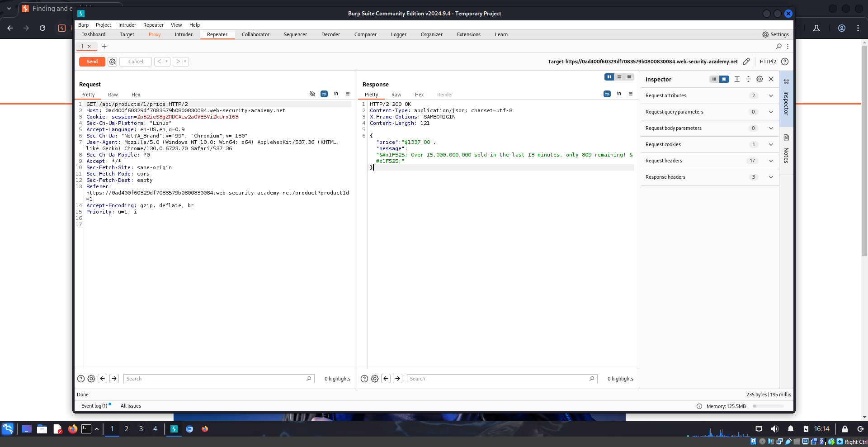
Task: Open forward history dropdown arrow
Action: [185, 62]
